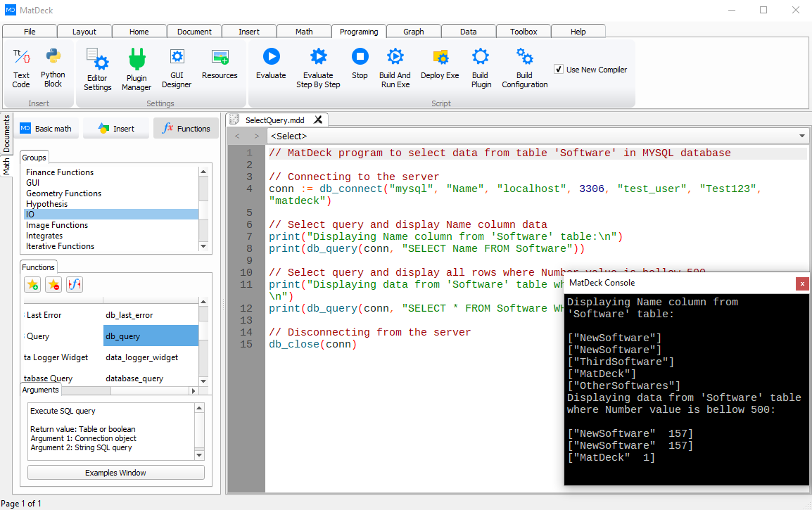Run Evaluate on the script

(271, 64)
